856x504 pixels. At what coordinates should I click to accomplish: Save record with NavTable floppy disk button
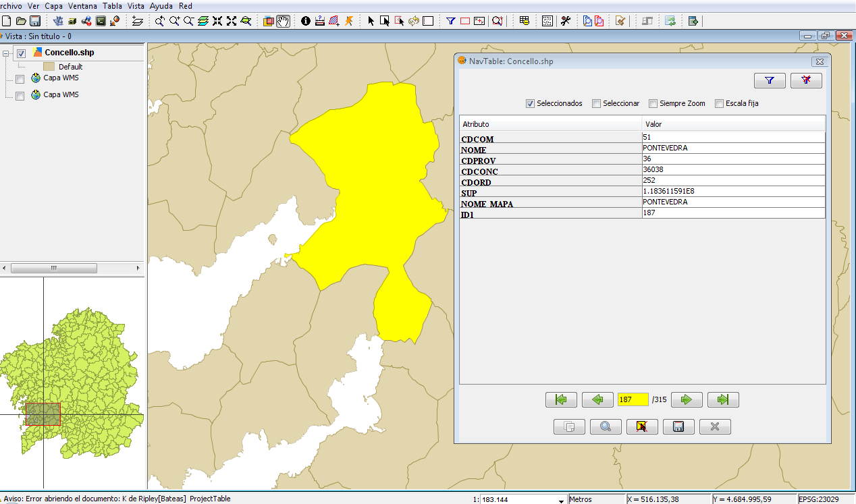[x=678, y=426]
